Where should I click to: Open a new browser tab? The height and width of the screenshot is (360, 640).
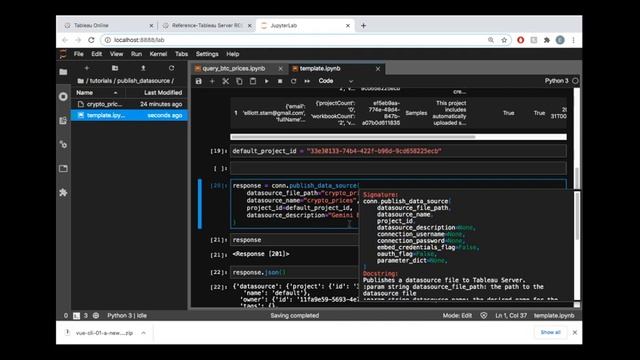(363, 25)
